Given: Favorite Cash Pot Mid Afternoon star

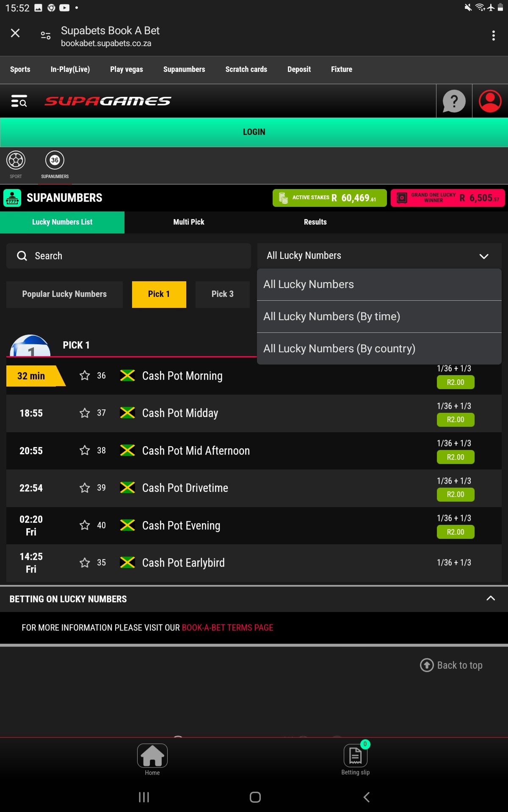Looking at the screenshot, I should [x=85, y=450].
